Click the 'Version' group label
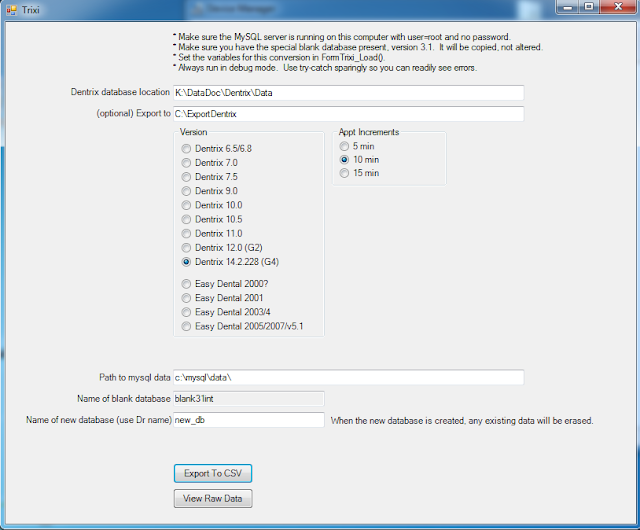 193,132
